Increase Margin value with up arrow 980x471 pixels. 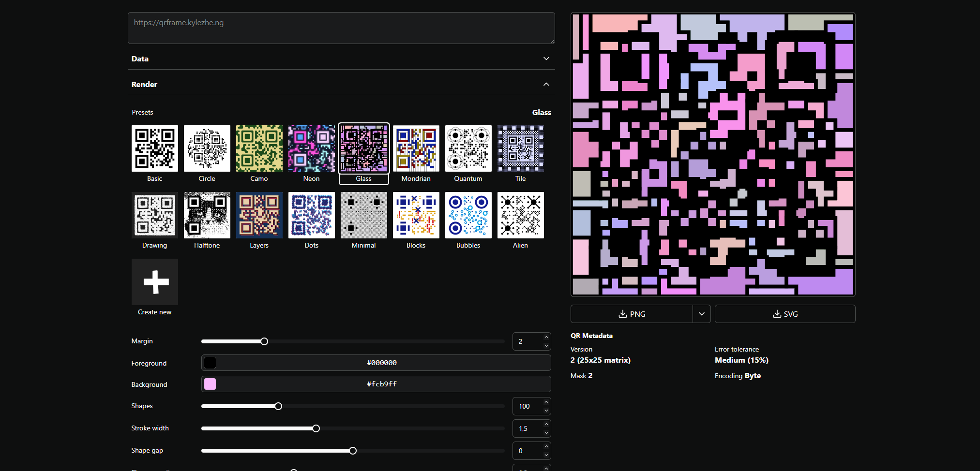(x=546, y=337)
